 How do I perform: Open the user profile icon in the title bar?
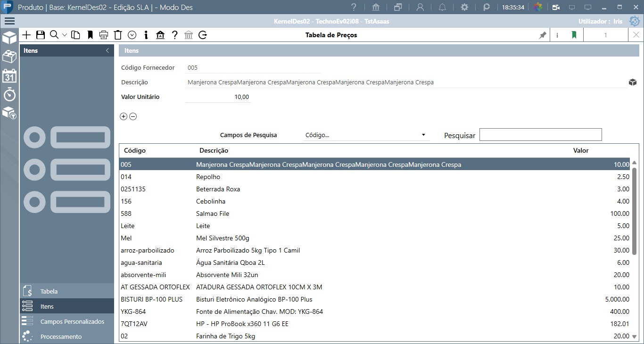420,7
